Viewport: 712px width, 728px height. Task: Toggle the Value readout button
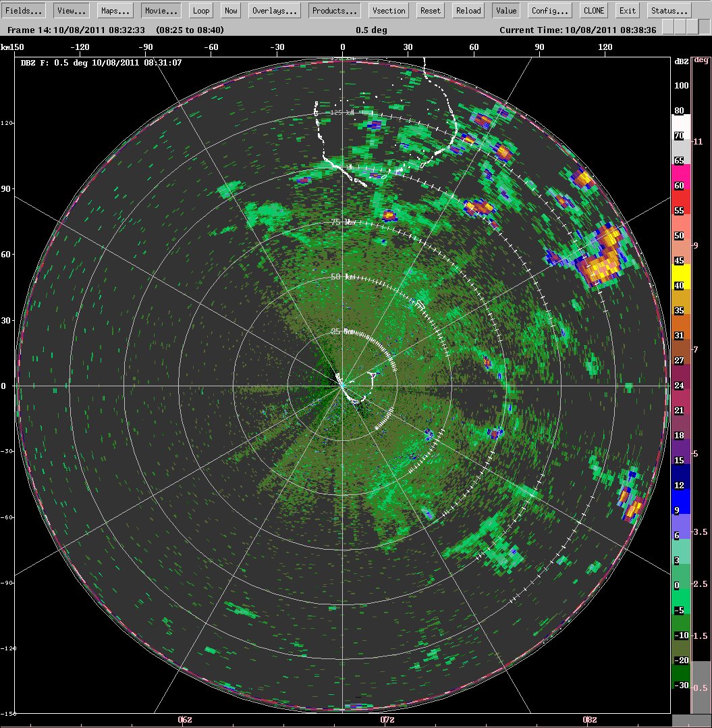(x=506, y=10)
